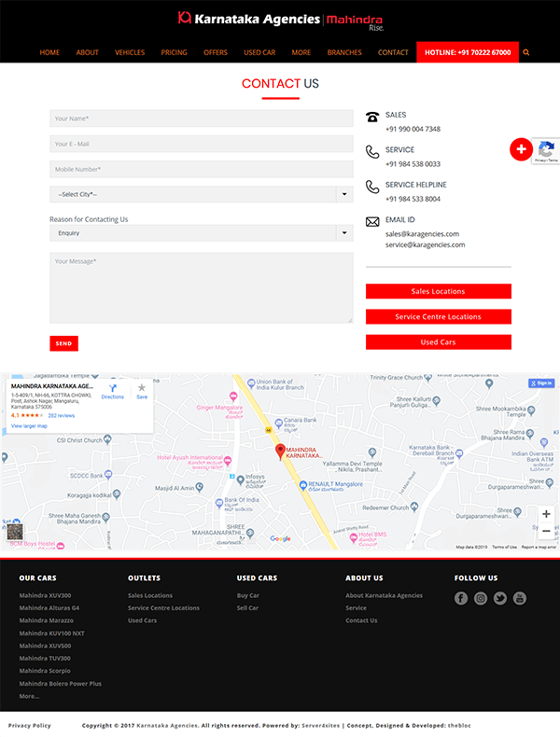The height and width of the screenshot is (737, 560).
Task: Click the Renault Mangalore map marker
Action: click(303, 484)
